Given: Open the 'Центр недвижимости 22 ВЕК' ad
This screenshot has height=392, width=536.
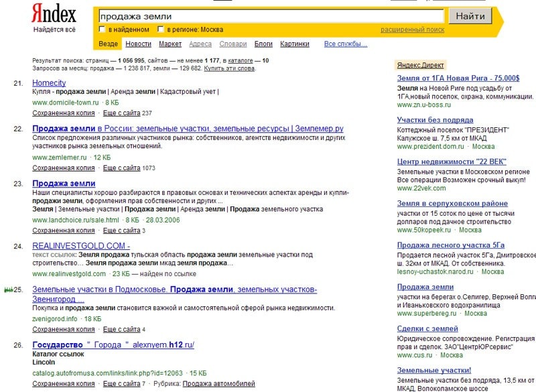Looking at the screenshot, I should point(451,161).
